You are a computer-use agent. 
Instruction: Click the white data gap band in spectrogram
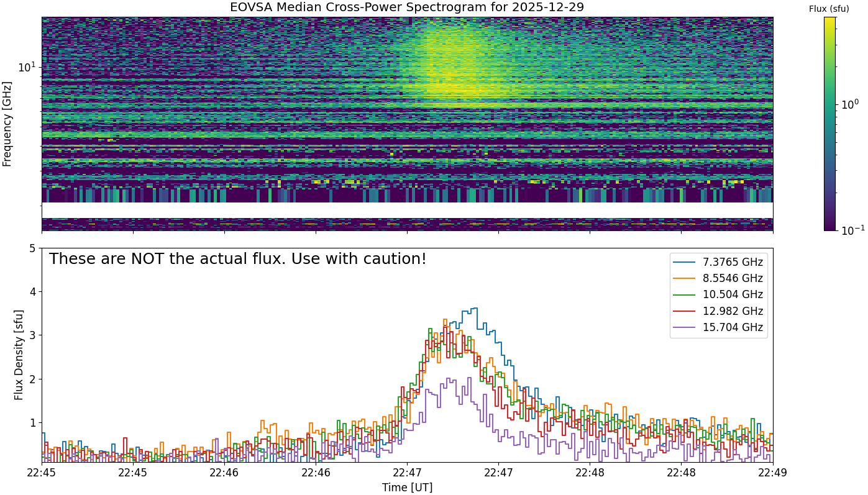coord(407,210)
